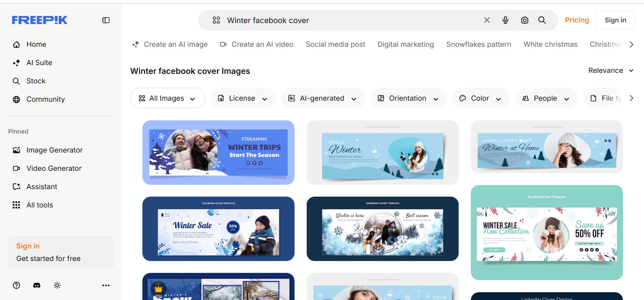Open Winter is here family cover thumbnail
Image resolution: width=644 pixels, height=300 pixels.
coord(382,229)
